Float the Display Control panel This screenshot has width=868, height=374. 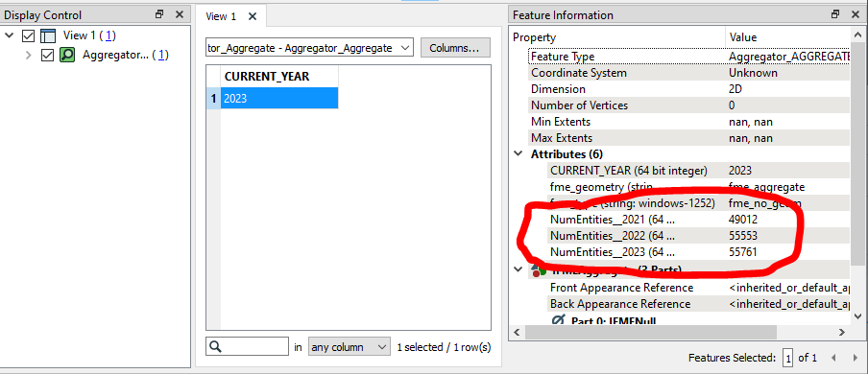point(159,15)
